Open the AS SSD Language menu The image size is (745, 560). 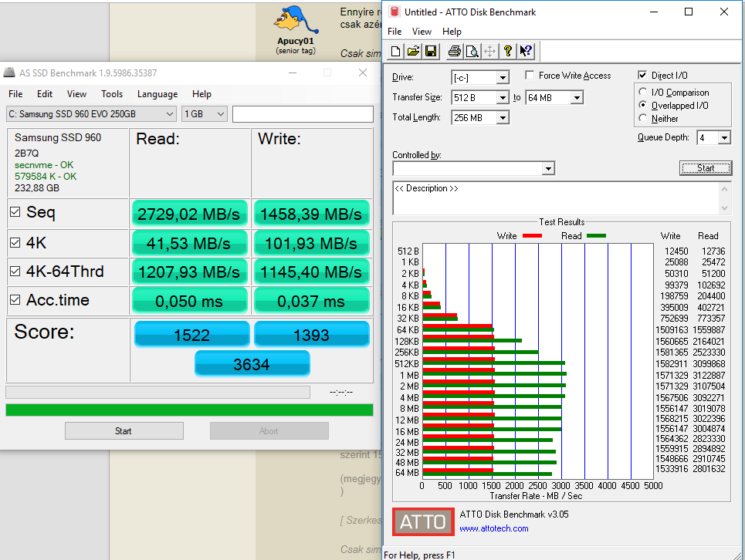(x=157, y=94)
